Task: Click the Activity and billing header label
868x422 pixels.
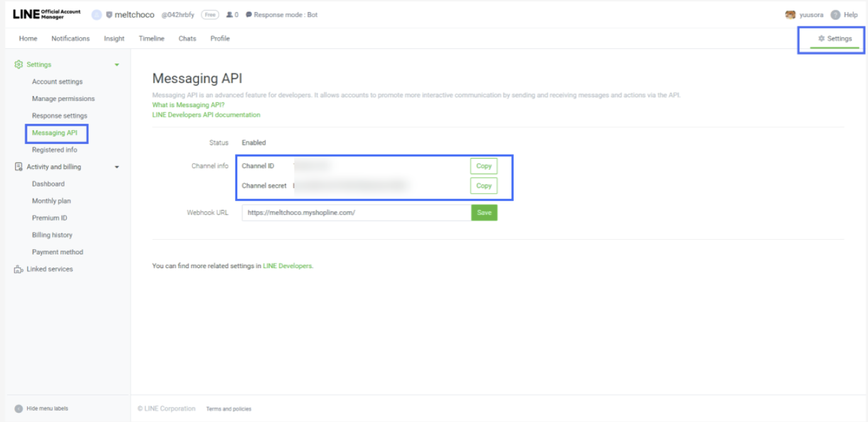Action: (54, 167)
